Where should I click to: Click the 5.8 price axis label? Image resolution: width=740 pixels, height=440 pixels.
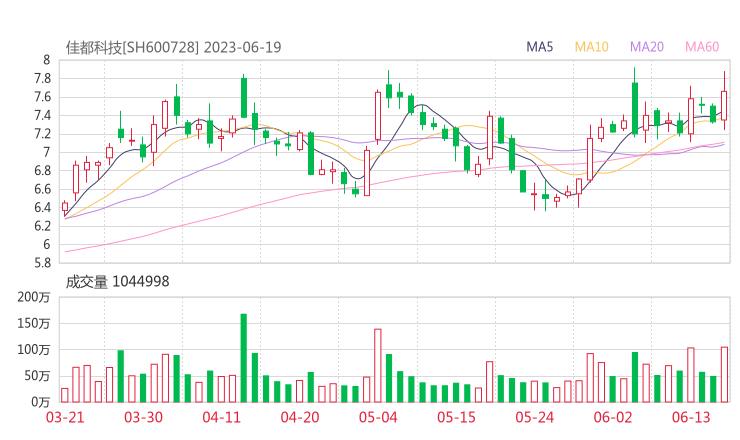coord(42,263)
